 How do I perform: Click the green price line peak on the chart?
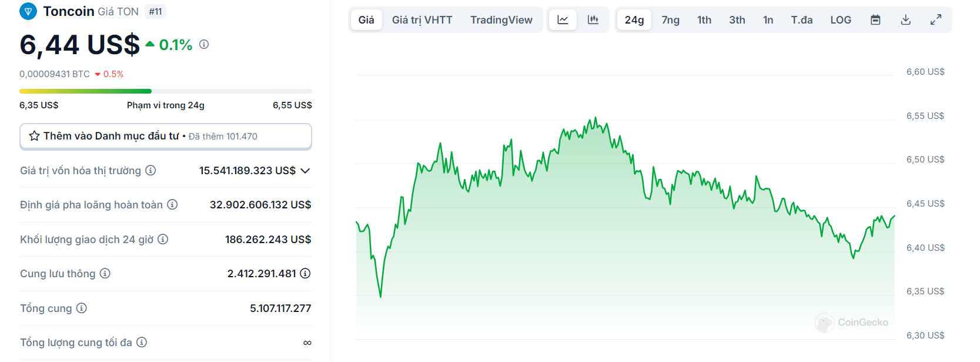[x=595, y=118]
